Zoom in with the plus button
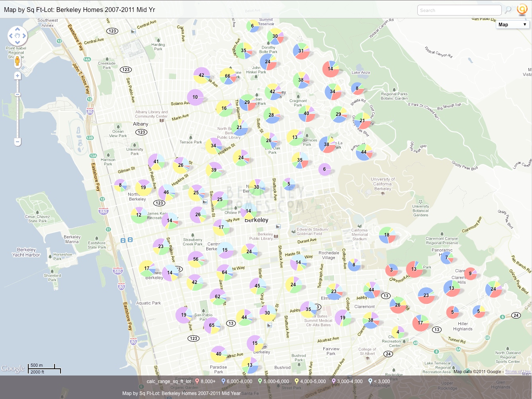Viewport: 532px width, 399px height. pos(18,76)
